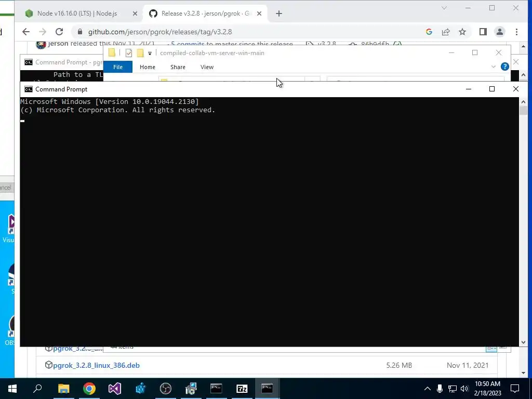Show hidden system tray icons
532x399 pixels.
click(x=428, y=389)
